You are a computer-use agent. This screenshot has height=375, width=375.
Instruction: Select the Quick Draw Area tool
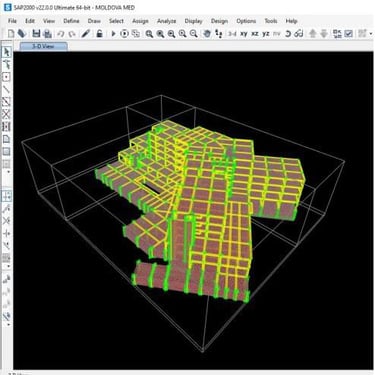click(x=7, y=164)
